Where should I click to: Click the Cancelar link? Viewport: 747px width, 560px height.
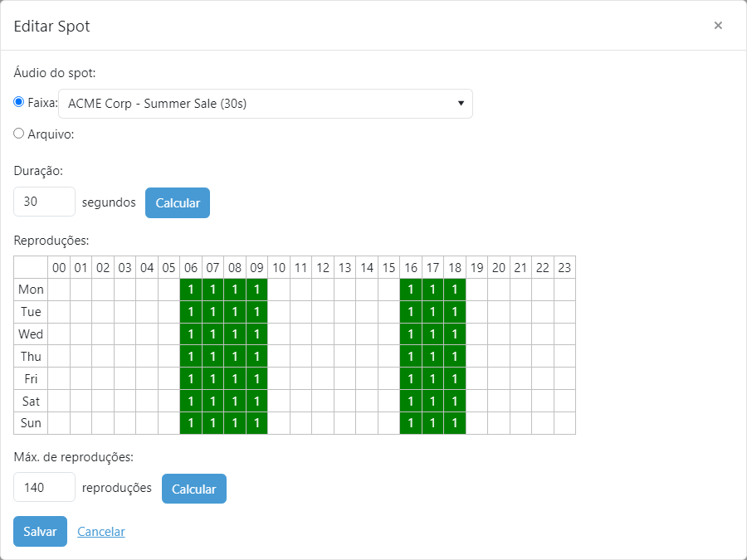point(101,532)
